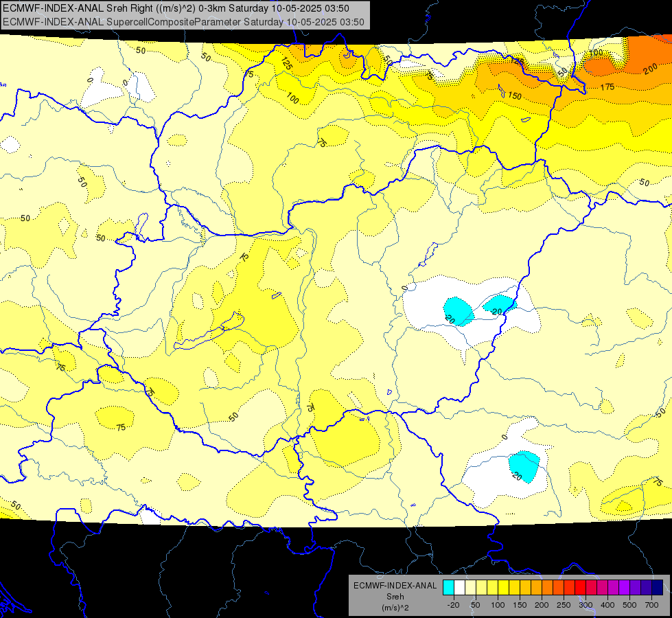Click the 'Sreh Right 0-3km' title line
Screen dimensions: 672x618
176,8
